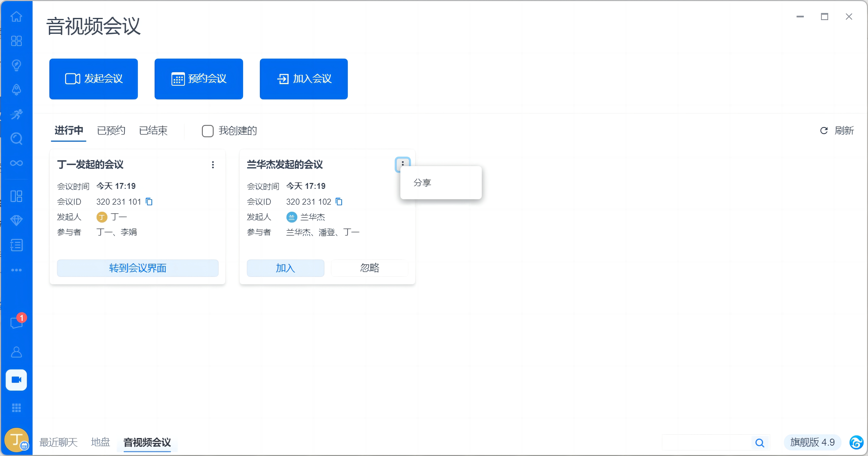
Task: Switch to the 已结束 tab
Action: tap(153, 131)
